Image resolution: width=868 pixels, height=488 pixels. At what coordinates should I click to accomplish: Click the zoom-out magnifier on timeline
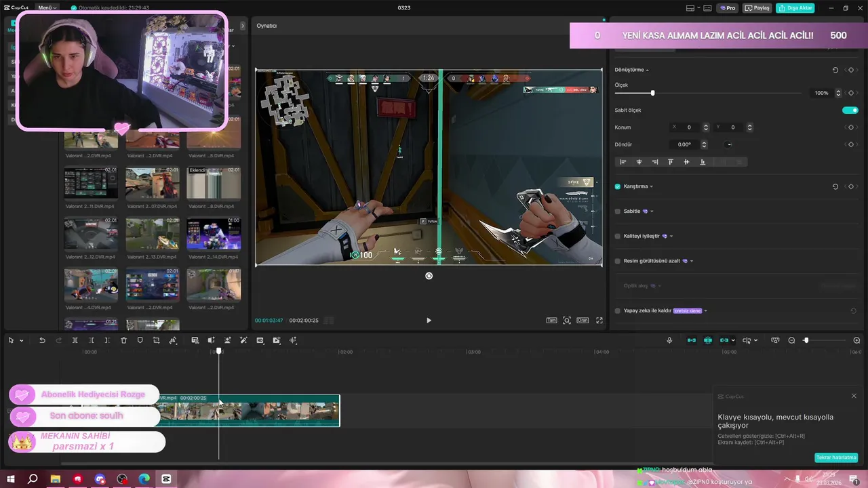point(791,340)
